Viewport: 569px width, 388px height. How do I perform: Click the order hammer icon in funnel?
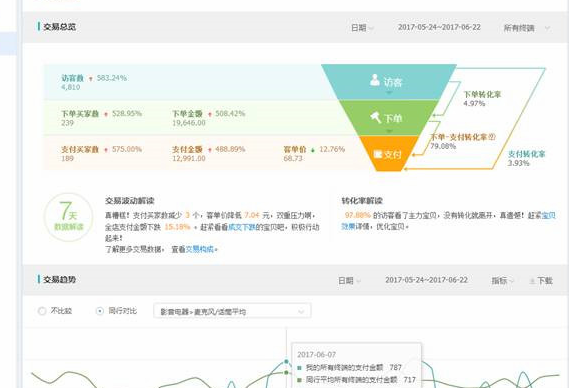(x=375, y=117)
